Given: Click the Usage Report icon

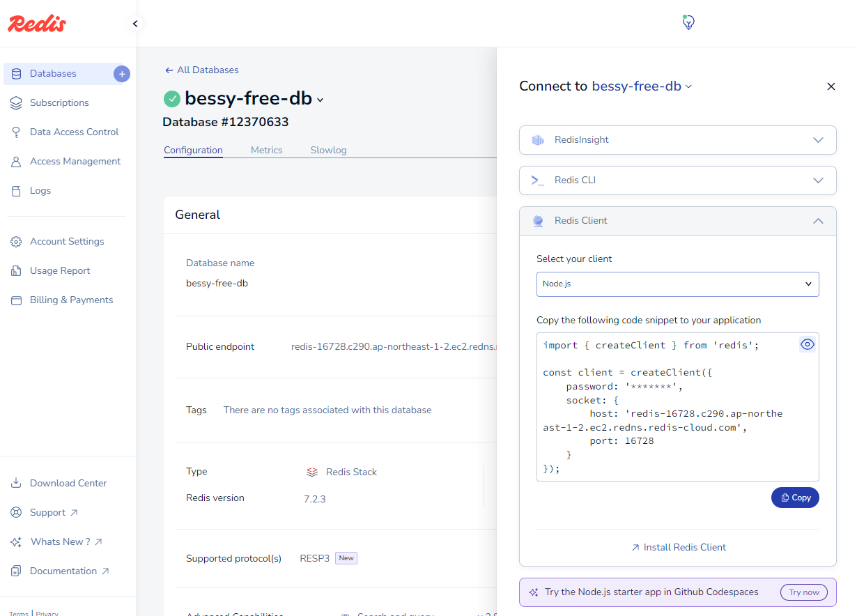Looking at the screenshot, I should [x=16, y=270].
